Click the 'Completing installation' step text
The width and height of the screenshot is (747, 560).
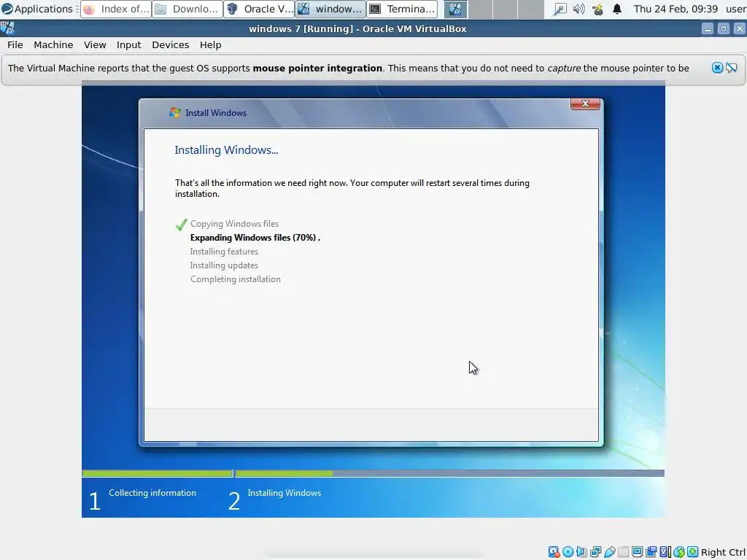tap(236, 279)
